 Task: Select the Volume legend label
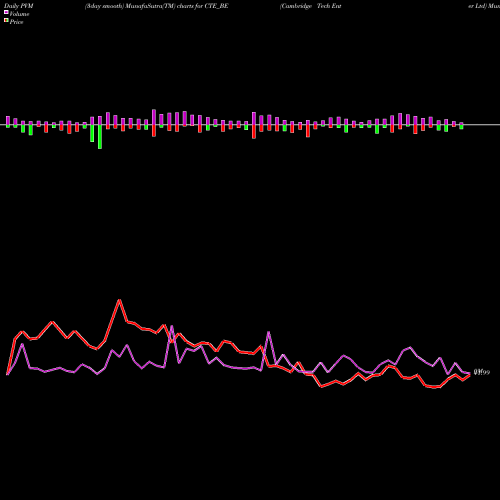click(19, 14)
